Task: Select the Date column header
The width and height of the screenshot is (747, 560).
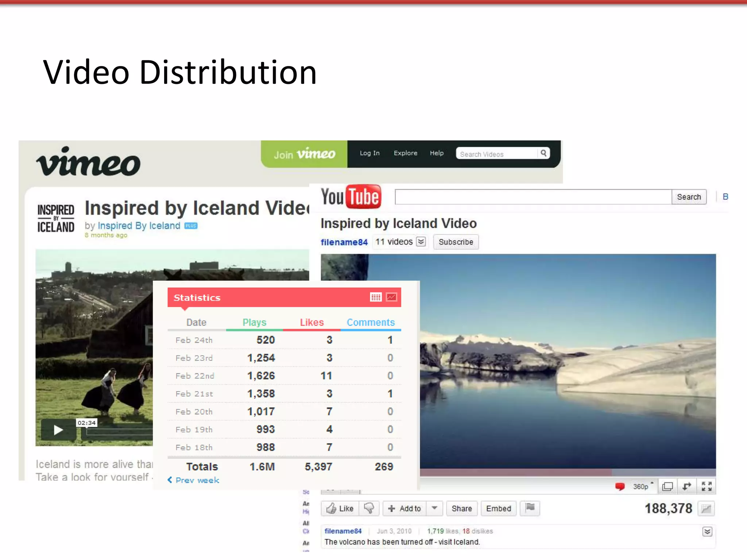Action: pos(196,322)
